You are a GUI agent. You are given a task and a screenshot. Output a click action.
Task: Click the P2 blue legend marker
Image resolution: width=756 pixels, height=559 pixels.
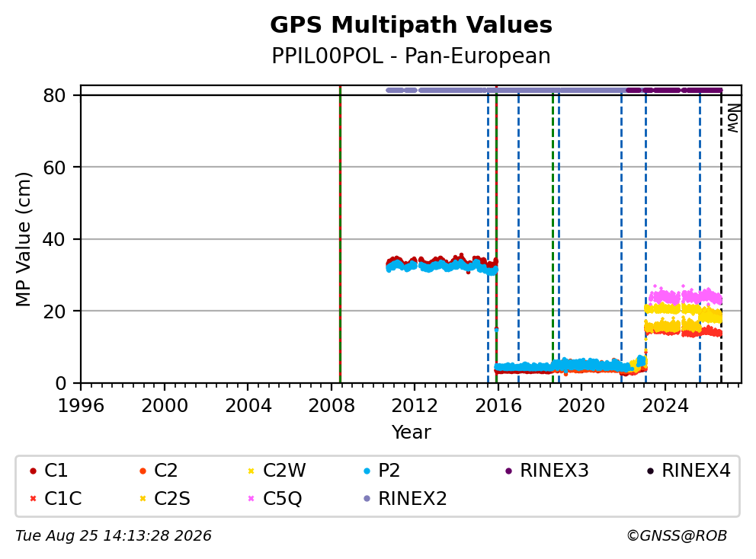[367, 471]
